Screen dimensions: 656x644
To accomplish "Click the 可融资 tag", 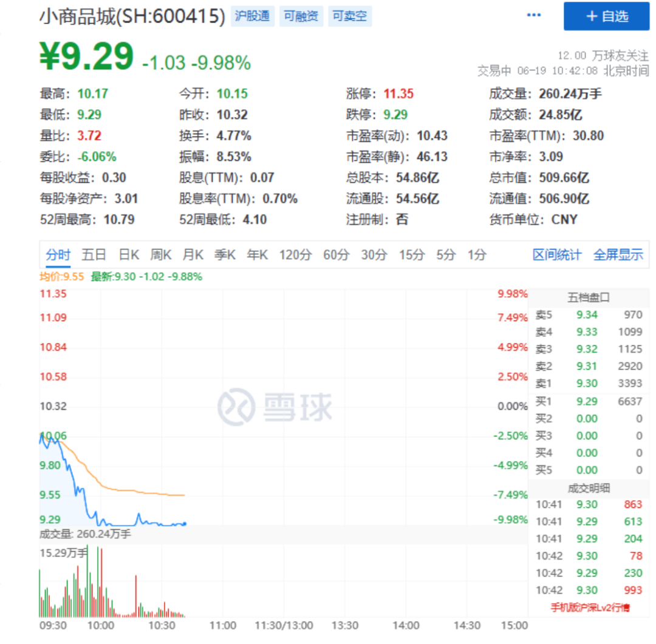I will 301,16.
